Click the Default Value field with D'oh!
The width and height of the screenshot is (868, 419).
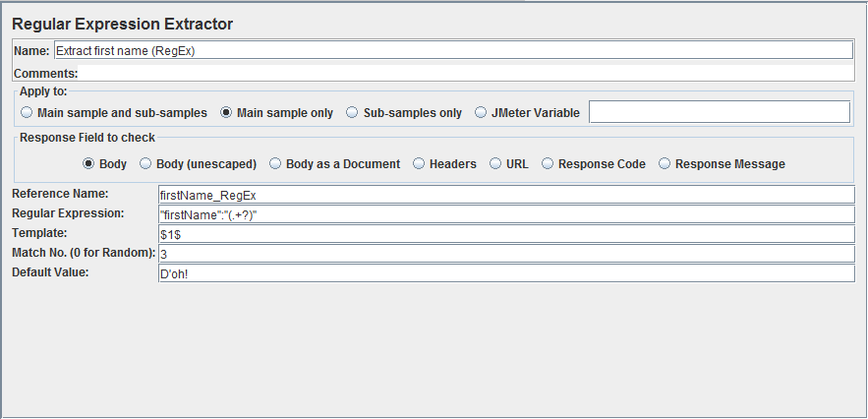[x=506, y=273]
